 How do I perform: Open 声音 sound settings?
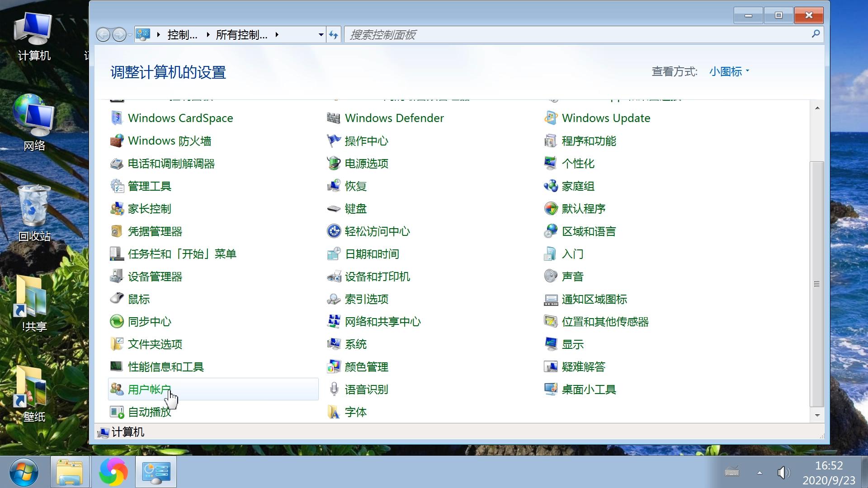(x=572, y=276)
